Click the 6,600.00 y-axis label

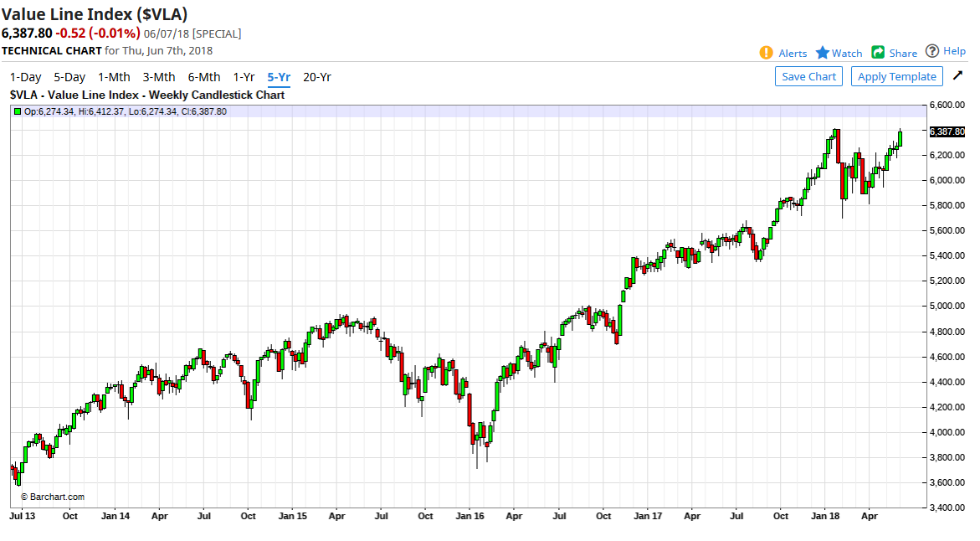tap(947, 105)
